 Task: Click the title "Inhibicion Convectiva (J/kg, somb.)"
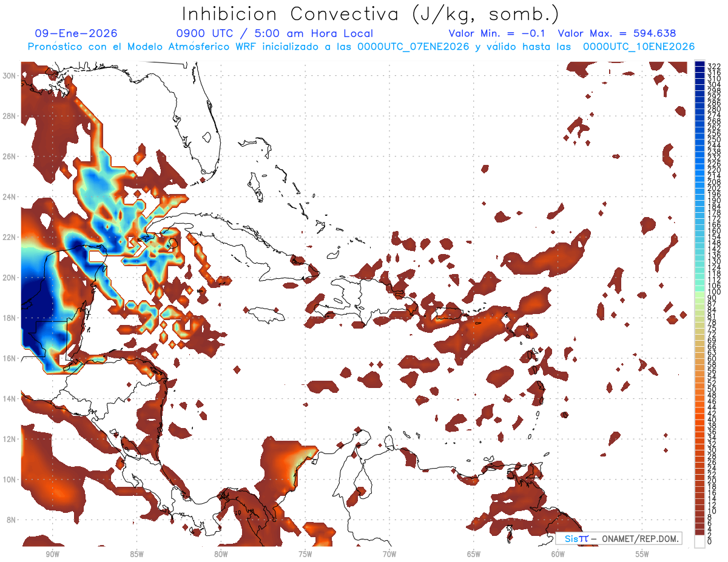pos(371,14)
